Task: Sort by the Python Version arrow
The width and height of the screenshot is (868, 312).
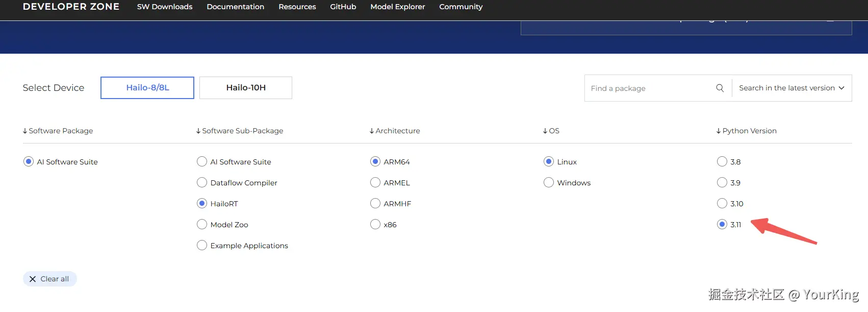Action: pos(719,131)
